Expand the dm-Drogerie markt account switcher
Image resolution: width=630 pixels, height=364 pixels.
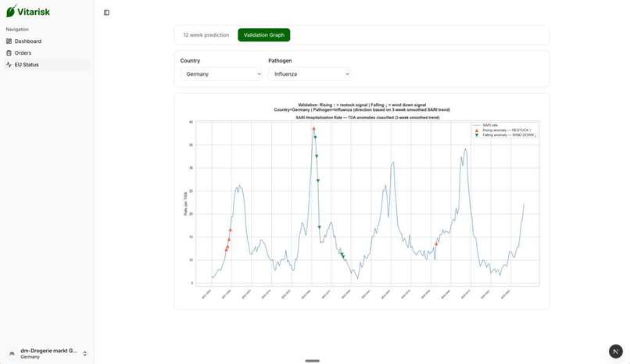(48, 354)
